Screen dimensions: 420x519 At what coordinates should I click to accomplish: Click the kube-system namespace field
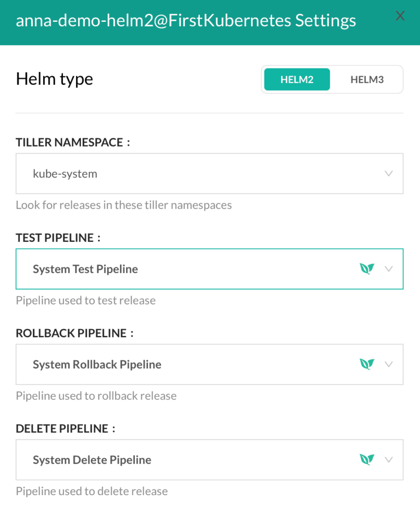pyautogui.click(x=210, y=173)
